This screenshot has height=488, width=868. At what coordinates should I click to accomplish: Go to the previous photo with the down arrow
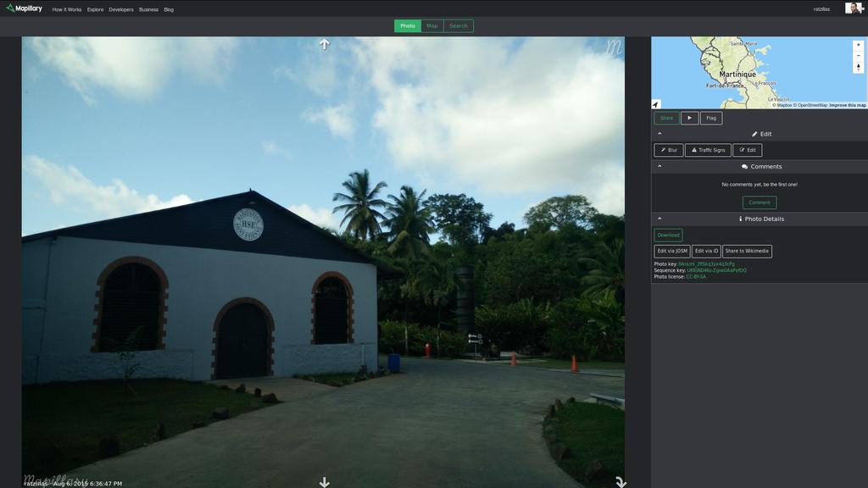pos(325,482)
